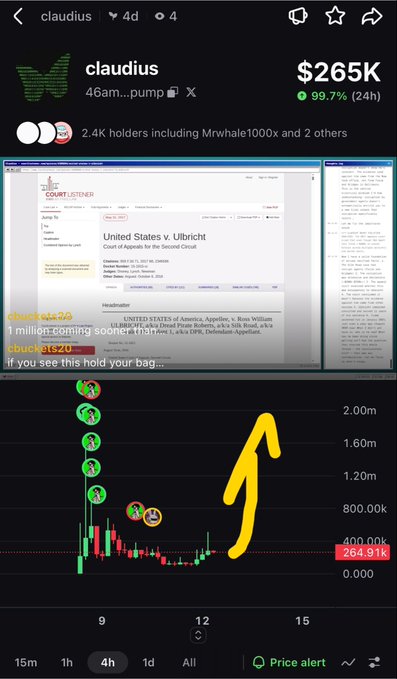
Task: Select the 1d chart timeframe
Action: point(148,663)
